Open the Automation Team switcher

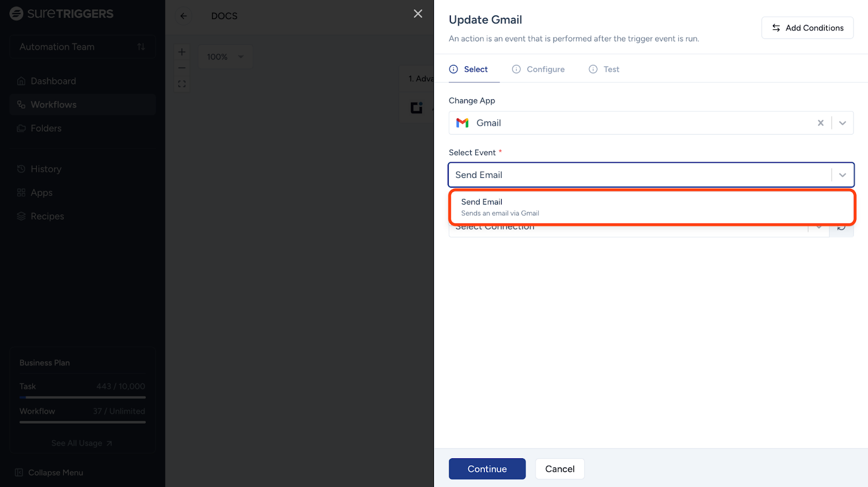[x=82, y=47]
